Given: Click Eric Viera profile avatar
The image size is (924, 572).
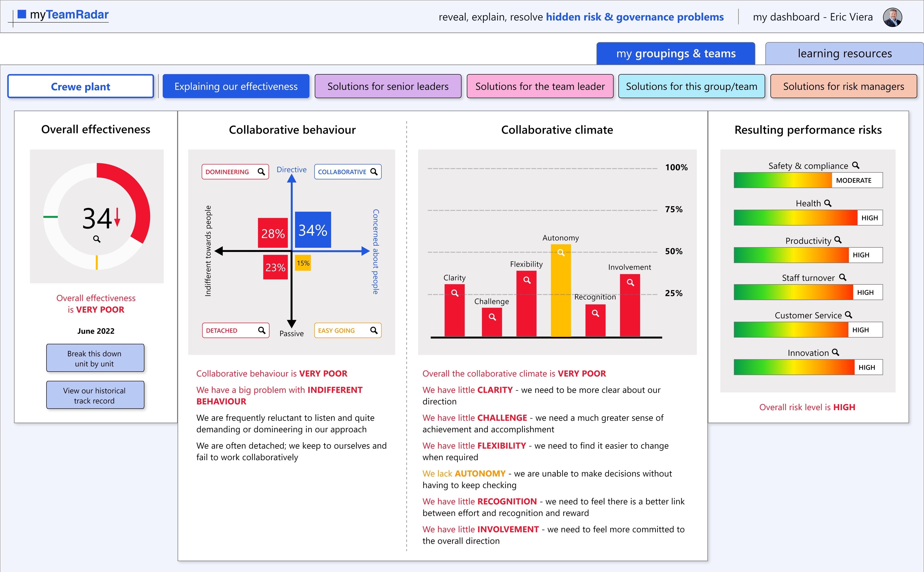Looking at the screenshot, I should (893, 17).
